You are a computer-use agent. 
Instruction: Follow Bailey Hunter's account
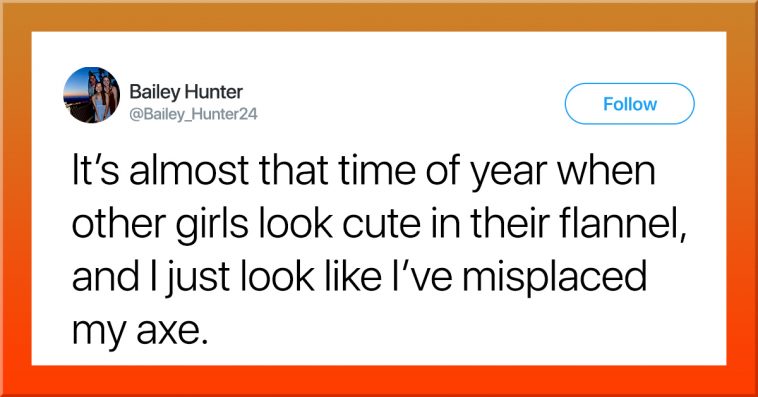(629, 104)
